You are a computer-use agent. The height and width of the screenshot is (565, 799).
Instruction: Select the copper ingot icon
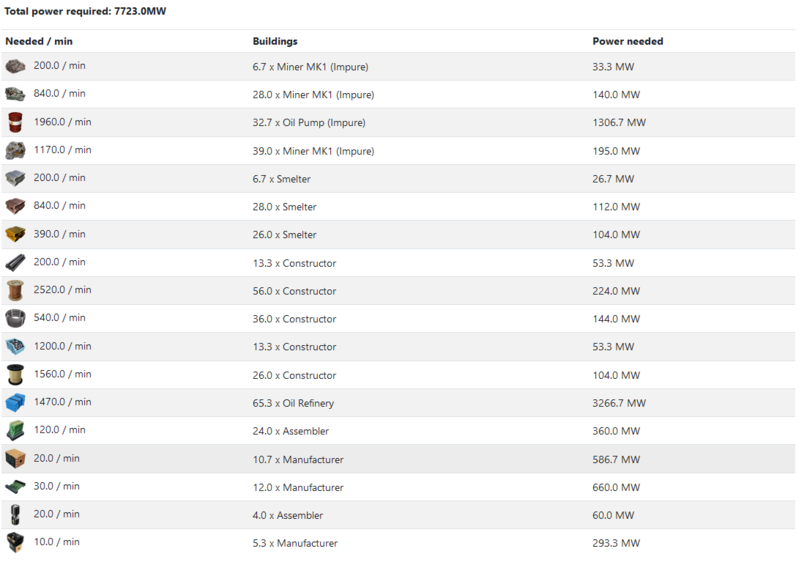pos(15,206)
